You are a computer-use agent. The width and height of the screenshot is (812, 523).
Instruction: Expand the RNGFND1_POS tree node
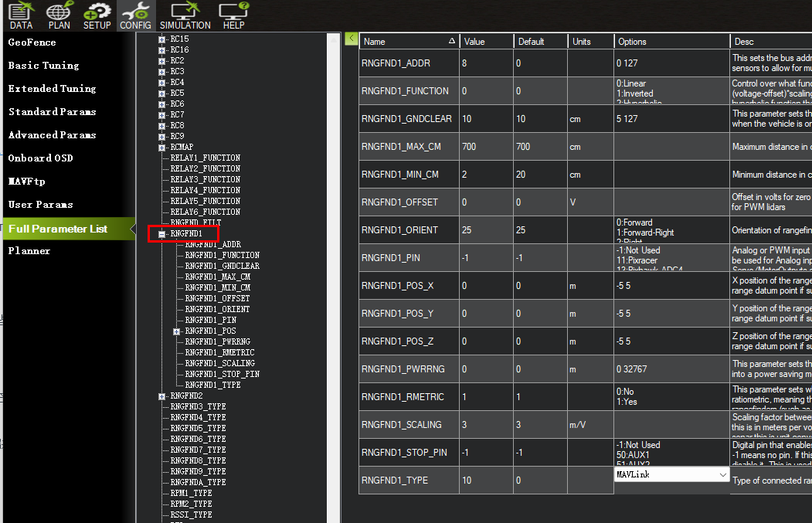(176, 331)
